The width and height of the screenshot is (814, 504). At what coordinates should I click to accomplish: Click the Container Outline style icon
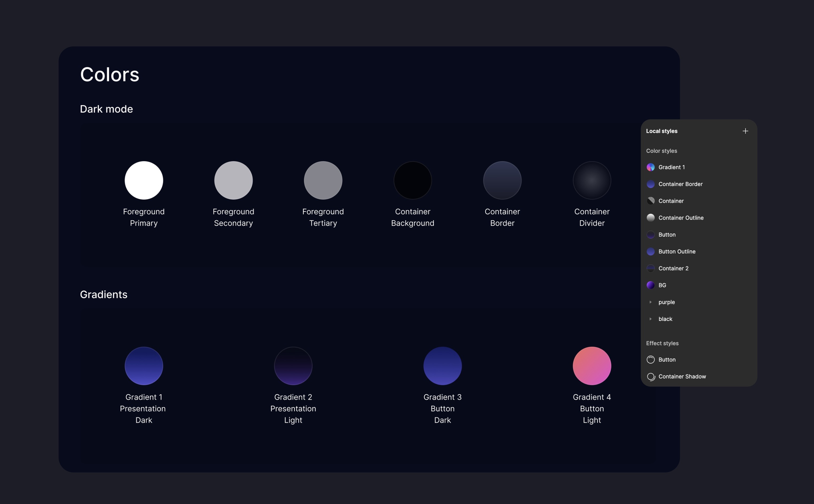point(650,218)
